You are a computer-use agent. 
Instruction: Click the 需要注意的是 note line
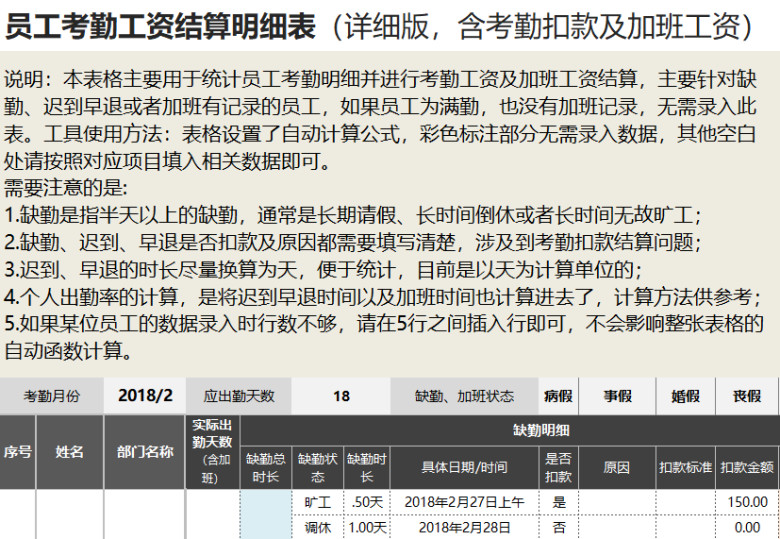(x=66, y=188)
